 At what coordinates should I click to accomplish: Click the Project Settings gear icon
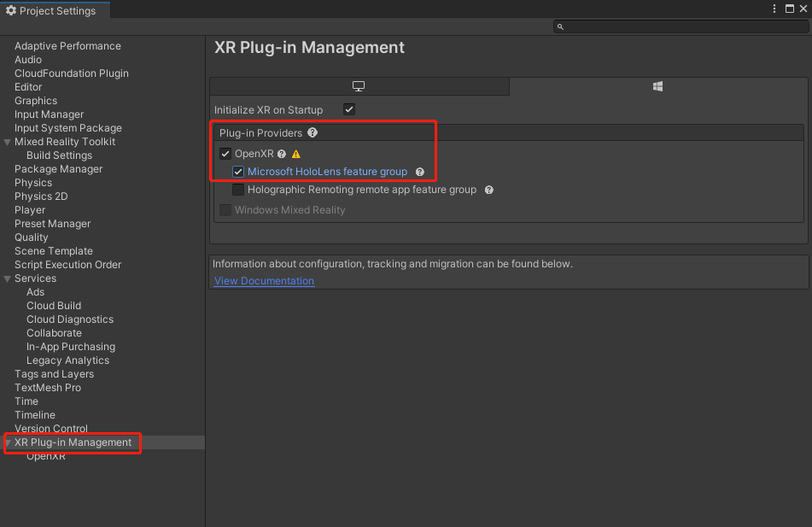[11, 10]
